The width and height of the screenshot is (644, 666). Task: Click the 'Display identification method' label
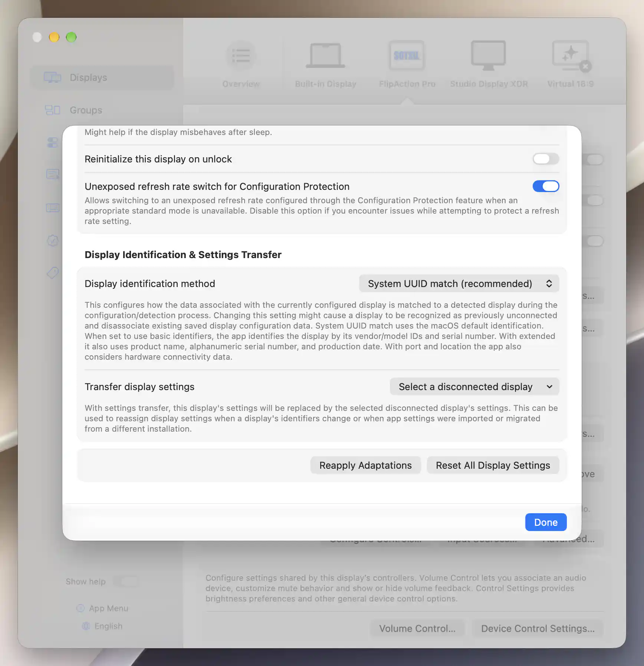pyautogui.click(x=150, y=284)
